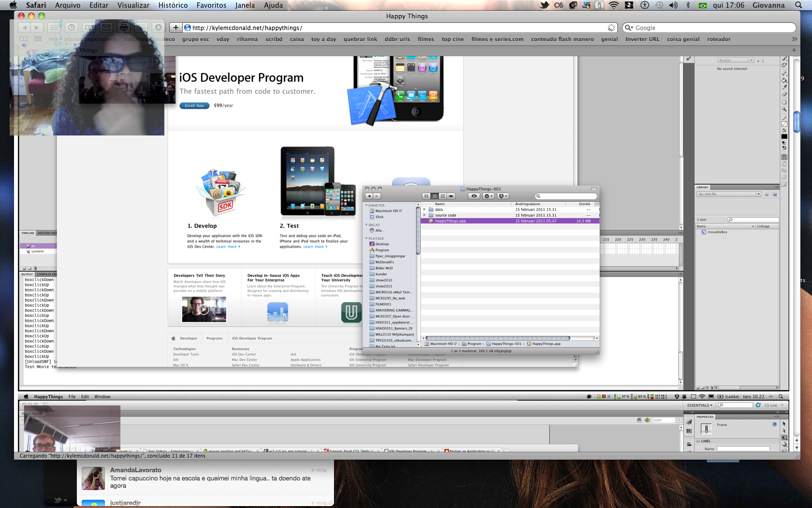Open the Repeat sound dropdown
Screen dimensions: 812x508
click(736, 60)
